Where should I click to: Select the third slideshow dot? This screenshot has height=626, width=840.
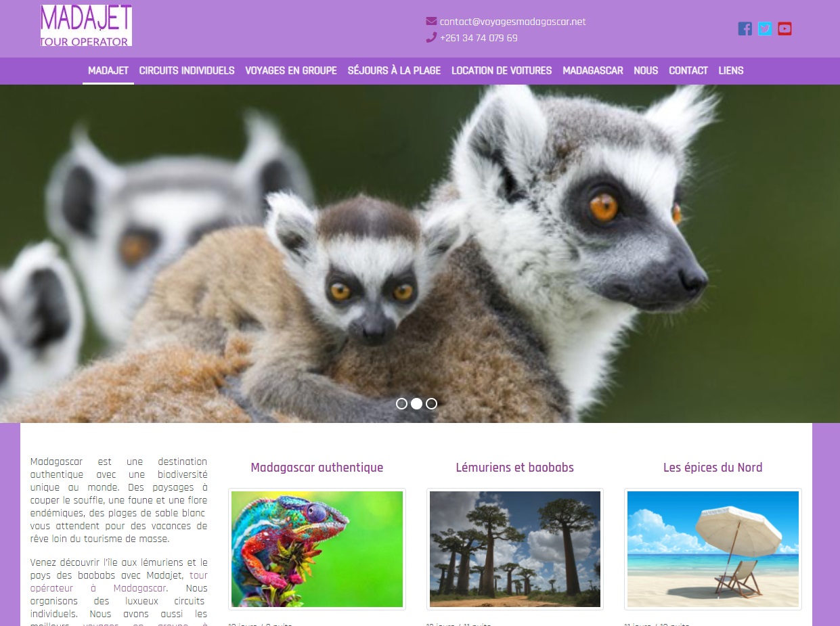coord(431,404)
